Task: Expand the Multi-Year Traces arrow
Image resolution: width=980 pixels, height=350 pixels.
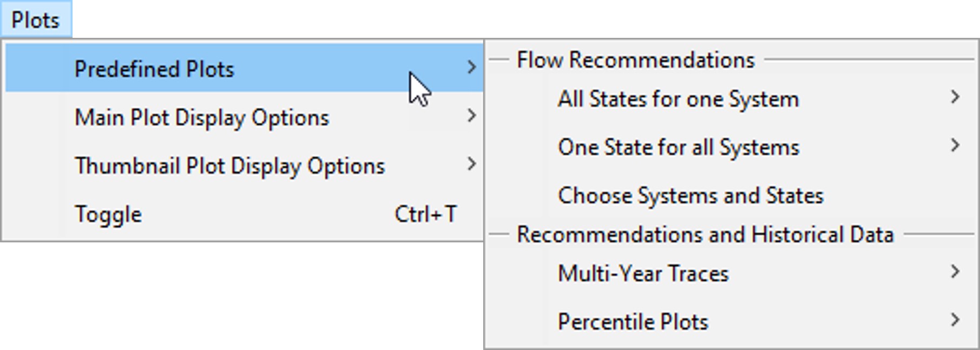Action: pyautogui.click(x=955, y=272)
